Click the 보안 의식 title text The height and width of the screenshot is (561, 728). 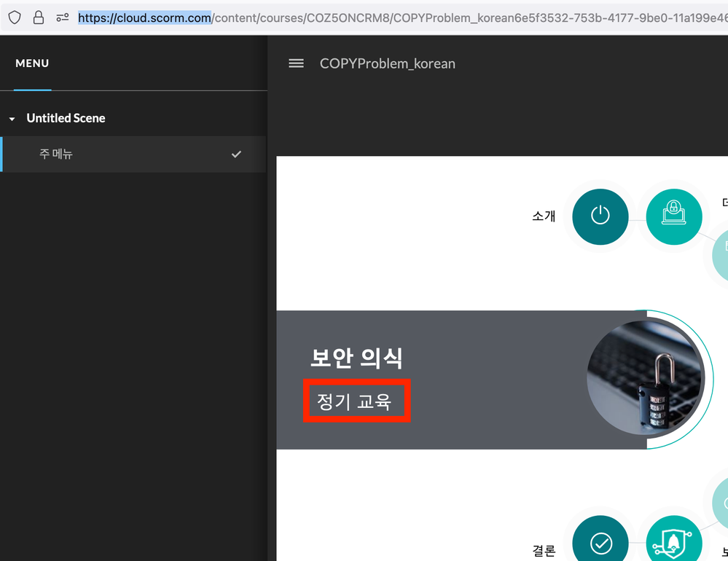(x=356, y=358)
